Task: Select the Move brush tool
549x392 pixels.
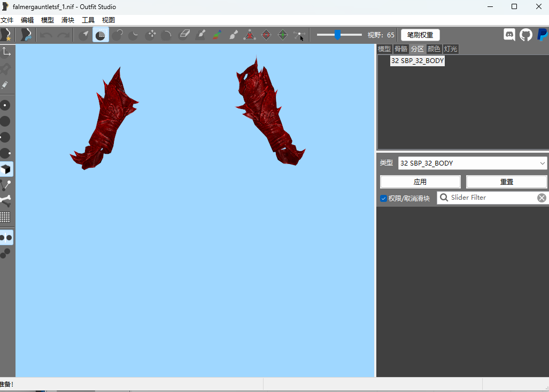Action: [152, 35]
